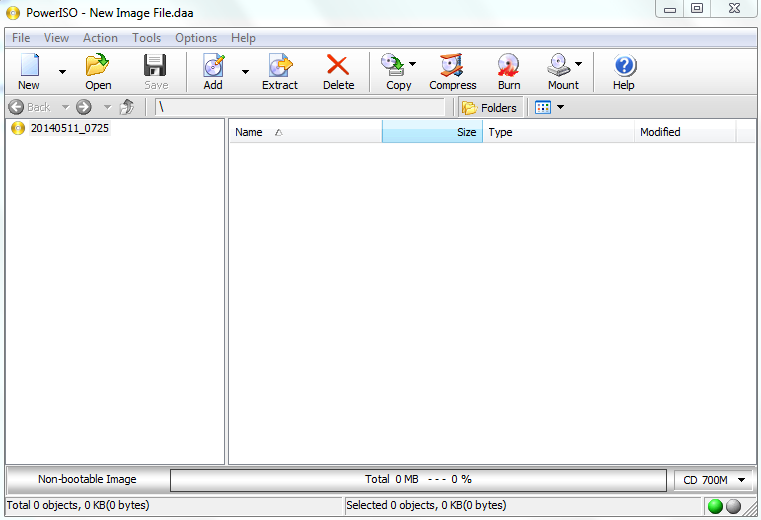Click the Compress toolbar icon
This screenshot has height=520, width=761.
coord(452,65)
